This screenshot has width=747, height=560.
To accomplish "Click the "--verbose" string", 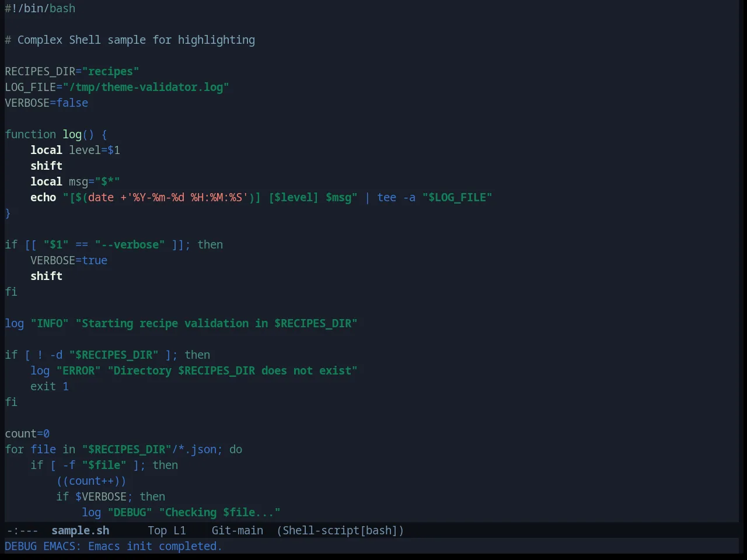I will [x=130, y=244].
